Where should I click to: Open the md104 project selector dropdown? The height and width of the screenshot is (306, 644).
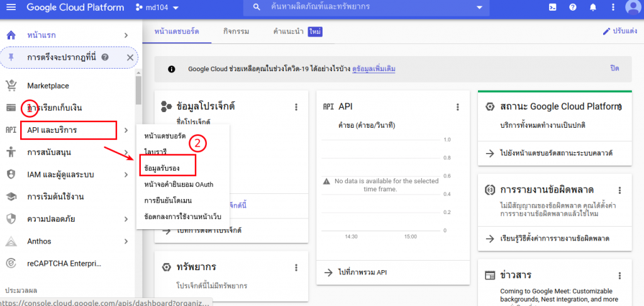[158, 8]
